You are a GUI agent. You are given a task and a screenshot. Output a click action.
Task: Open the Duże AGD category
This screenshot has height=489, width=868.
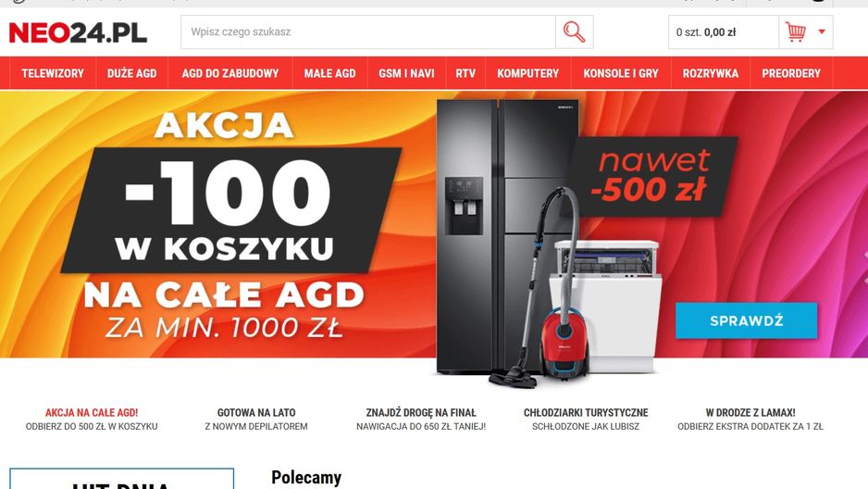(x=131, y=73)
